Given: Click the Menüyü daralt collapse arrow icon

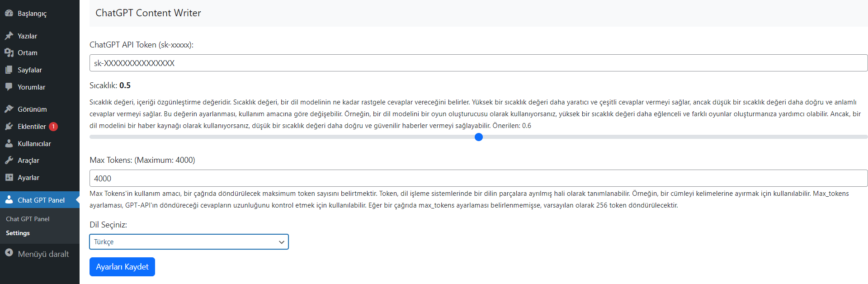Looking at the screenshot, I should 9,253.
